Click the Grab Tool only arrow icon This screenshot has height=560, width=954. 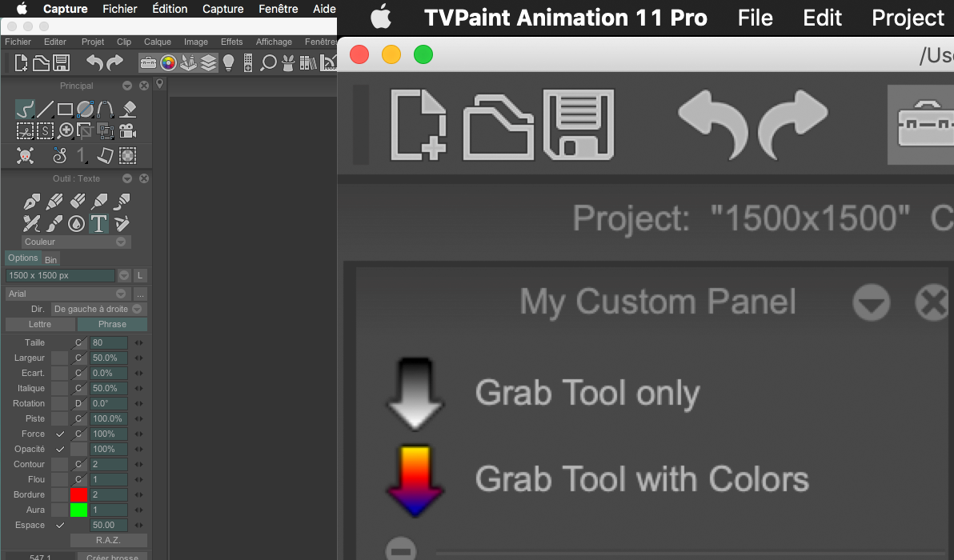coord(415,394)
